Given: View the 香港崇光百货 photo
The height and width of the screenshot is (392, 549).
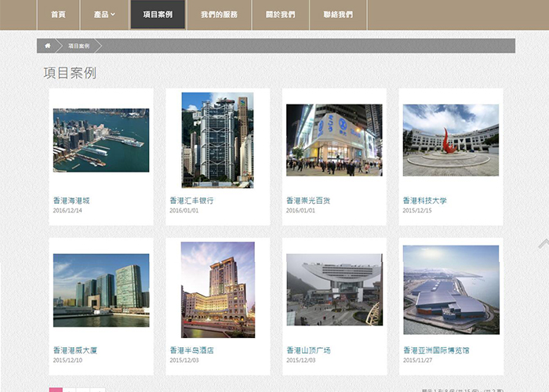Looking at the screenshot, I should pos(334,140).
